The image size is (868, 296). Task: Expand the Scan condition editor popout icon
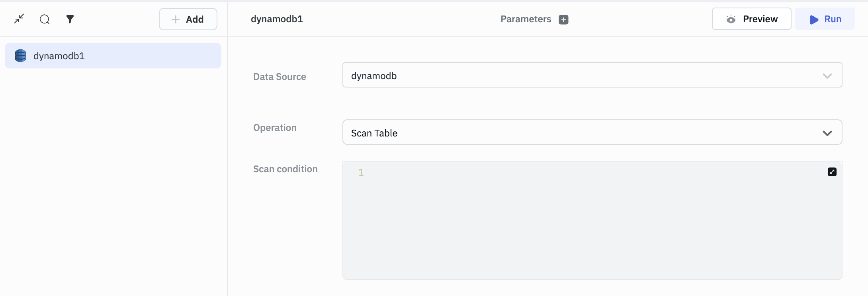pos(832,172)
